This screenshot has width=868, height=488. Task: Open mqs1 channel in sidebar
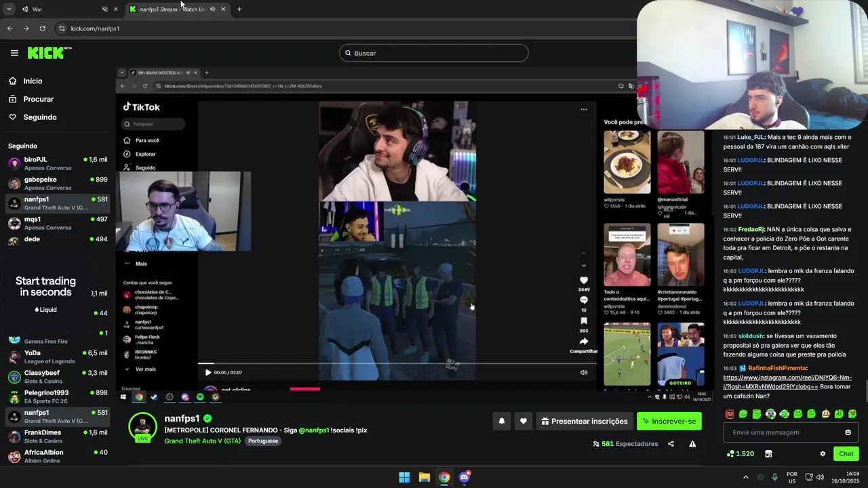pos(58,223)
